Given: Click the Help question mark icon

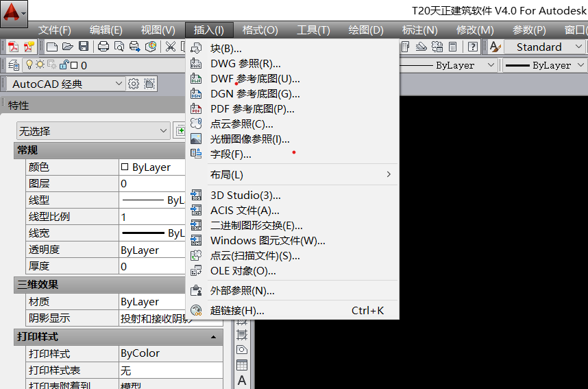Looking at the screenshot, I should (473, 47).
